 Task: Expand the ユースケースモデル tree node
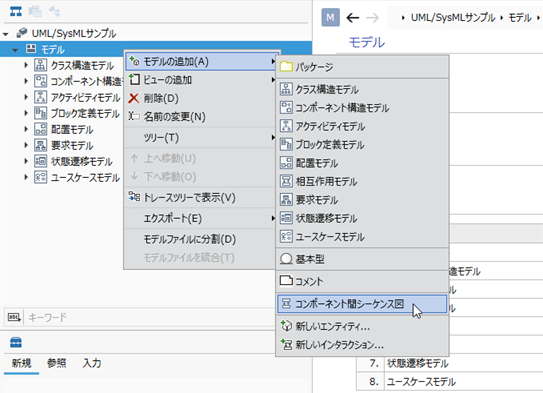pos(26,177)
